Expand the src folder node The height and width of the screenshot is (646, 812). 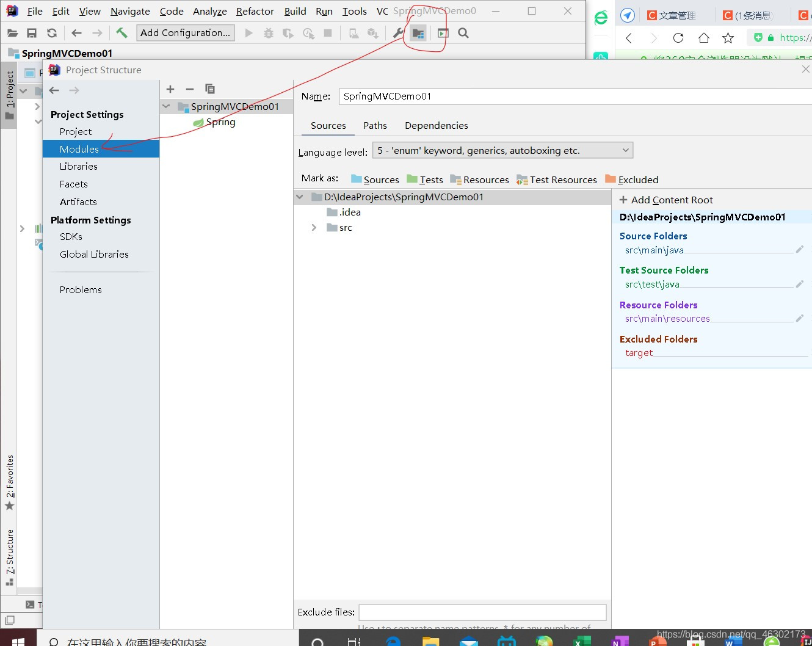(x=314, y=227)
